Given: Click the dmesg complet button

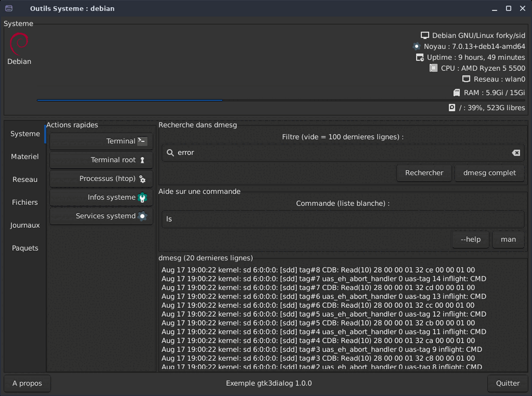Looking at the screenshot, I should point(489,173).
